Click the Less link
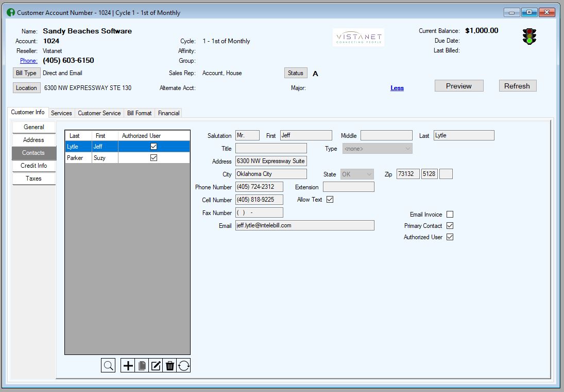The width and height of the screenshot is (564, 392). (397, 88)
